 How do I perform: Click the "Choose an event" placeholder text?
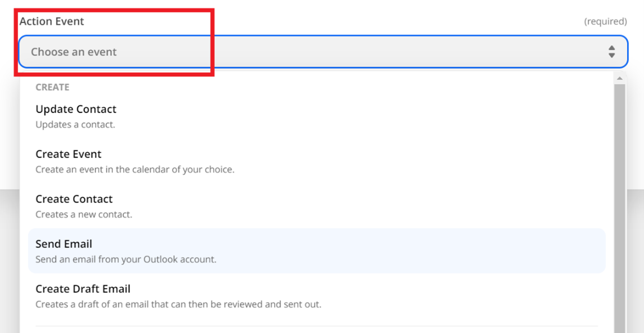click(x=74, y=52)
